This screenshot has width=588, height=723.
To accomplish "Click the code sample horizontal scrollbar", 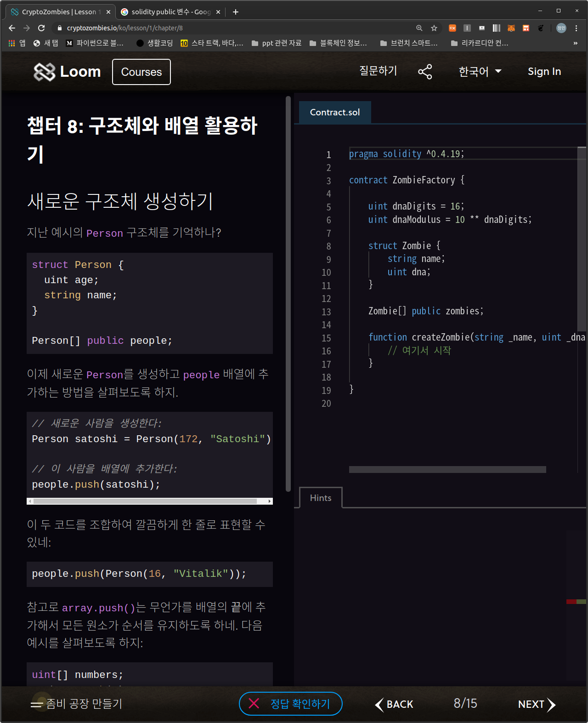I will [x=145, y=501].
